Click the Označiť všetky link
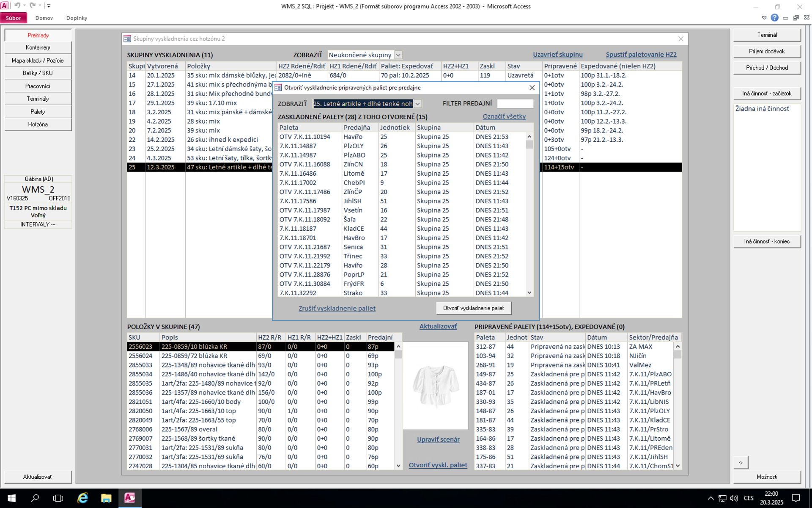The width and height of the screenshot is (812, 508). click(x=504, y=116)
